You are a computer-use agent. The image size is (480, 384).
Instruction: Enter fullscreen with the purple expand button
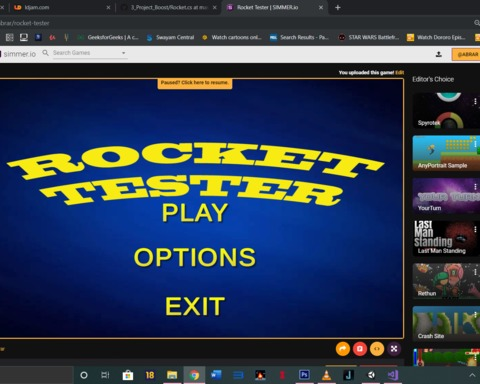tap(394, 349)
